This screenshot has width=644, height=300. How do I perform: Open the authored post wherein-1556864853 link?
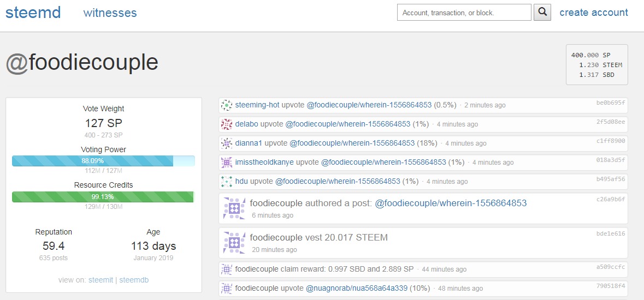click(x=451, y=203)
